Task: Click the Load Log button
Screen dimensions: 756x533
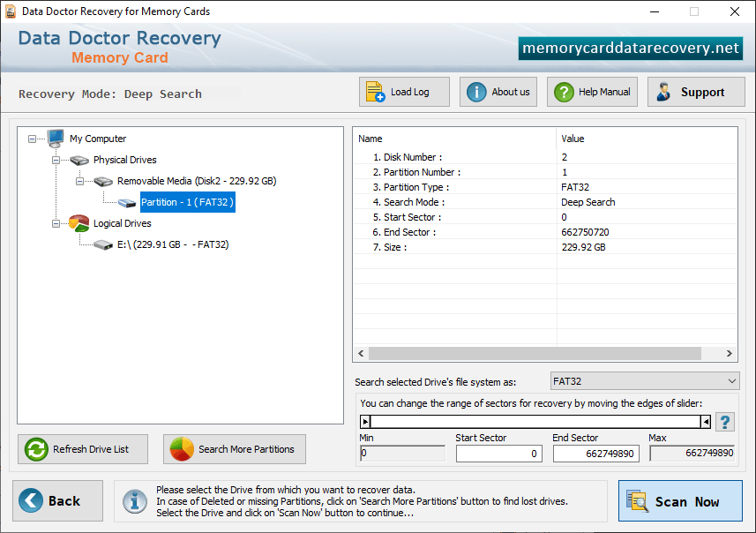Action: (404, 92)
